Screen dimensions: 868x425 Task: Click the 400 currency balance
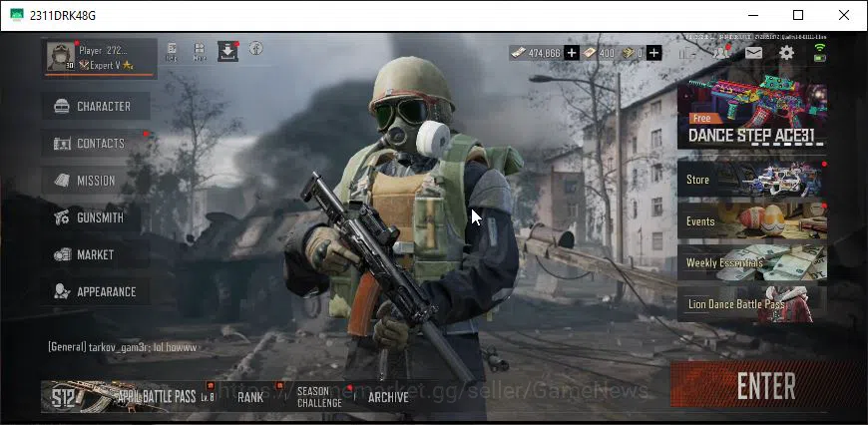click(599, 53)
